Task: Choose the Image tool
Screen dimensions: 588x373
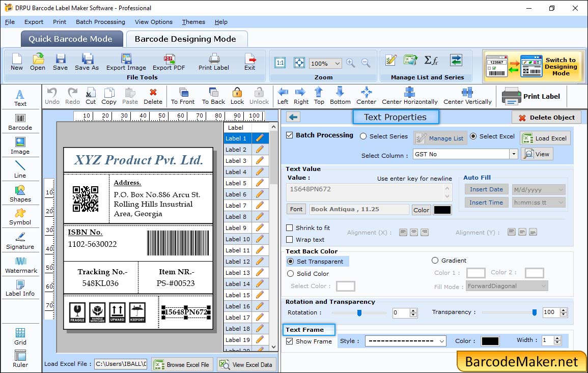Action: coord(20,146)
